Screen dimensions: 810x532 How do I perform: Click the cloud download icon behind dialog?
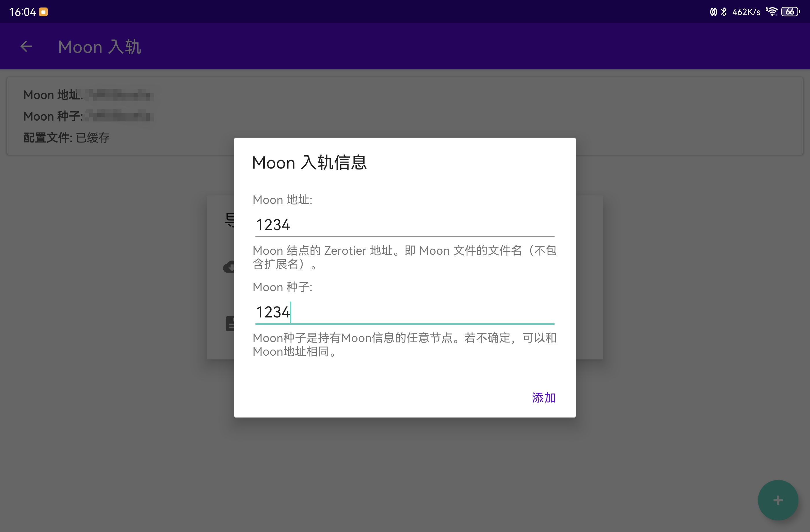click(229, 267)
